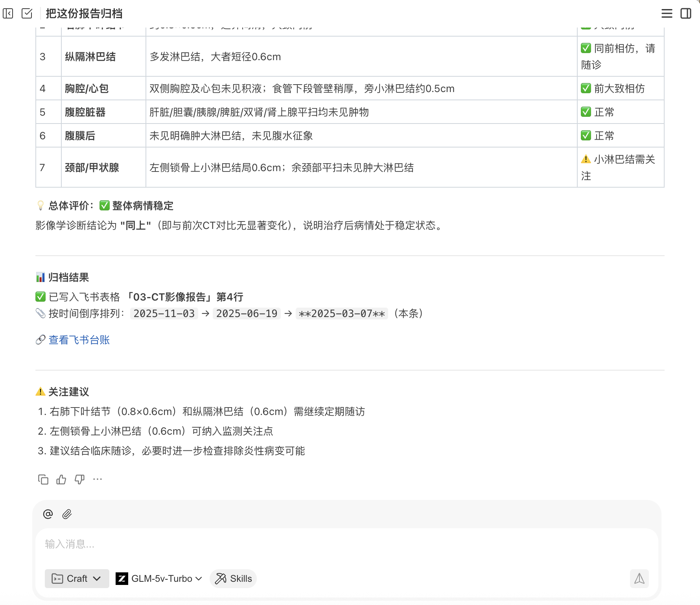Select the 颈部/甲状腺 table cell
700x605 pixels.
103,168
